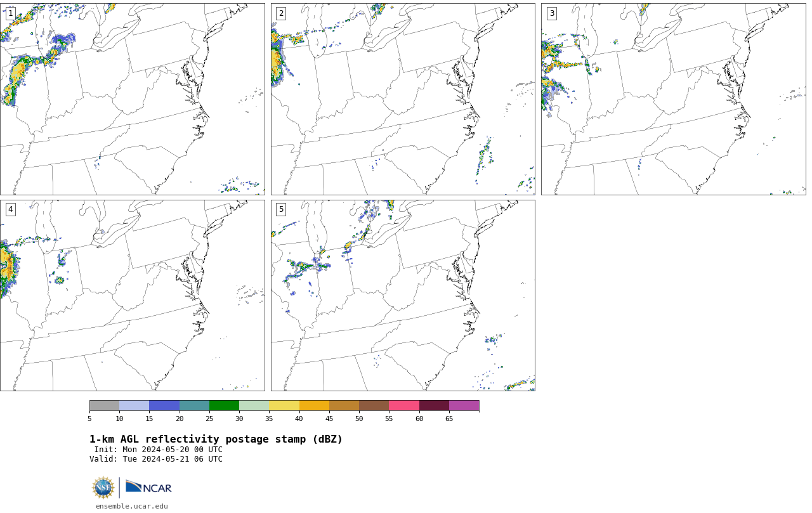Viewport: 812px width, 513px height.
Task: Open ensemble member 2 reflectivity map
Action: pyautogui.click(x=403, y=99)
